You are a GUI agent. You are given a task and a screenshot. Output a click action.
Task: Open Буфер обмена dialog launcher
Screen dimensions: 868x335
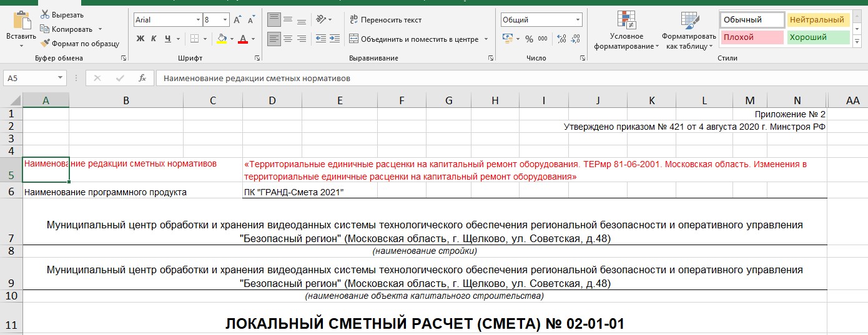coord(124,58)
